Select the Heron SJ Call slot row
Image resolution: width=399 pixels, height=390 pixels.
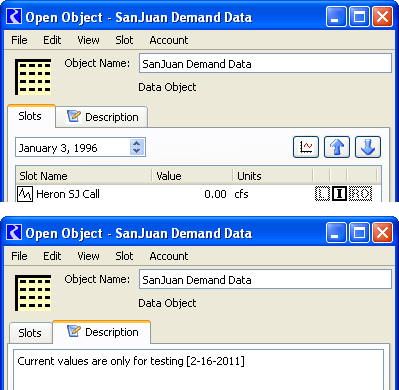[198, 194]
